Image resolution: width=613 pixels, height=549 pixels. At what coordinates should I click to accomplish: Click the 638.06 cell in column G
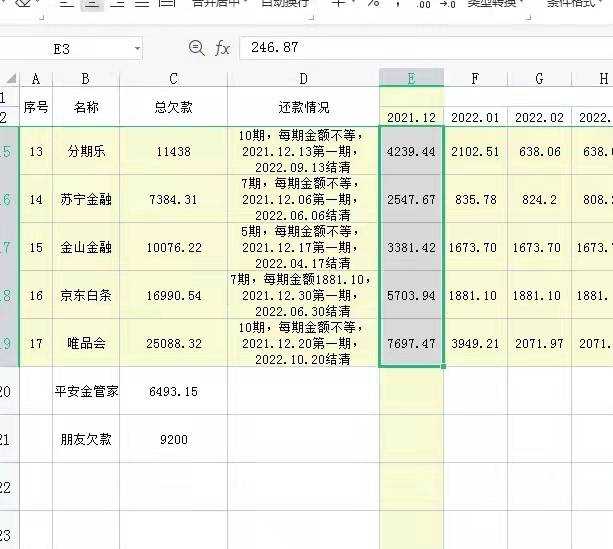(x=540, y=151)
